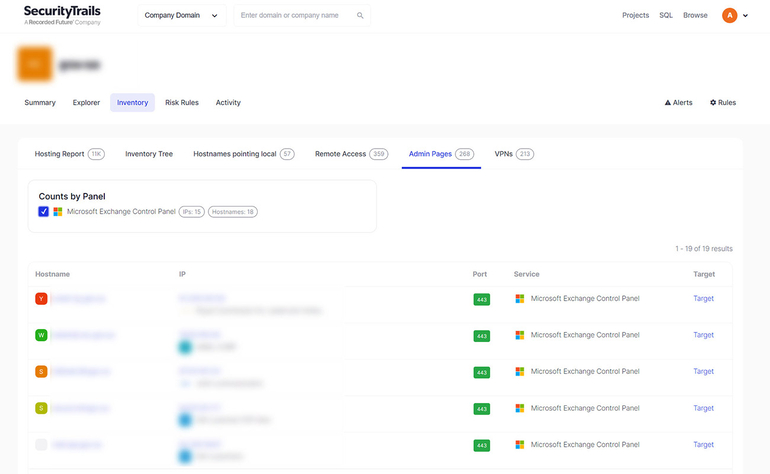770x474 pixels.
Task: Open the Target link in Y row
Action: coord(703,298)
